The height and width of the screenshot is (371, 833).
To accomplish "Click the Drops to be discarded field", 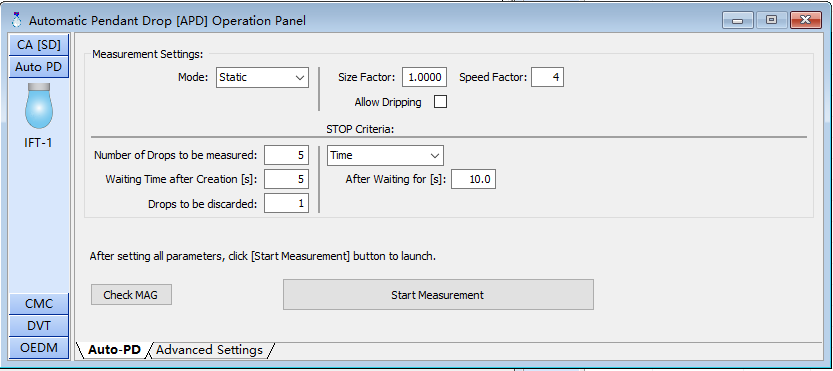I will pos(286,203).
